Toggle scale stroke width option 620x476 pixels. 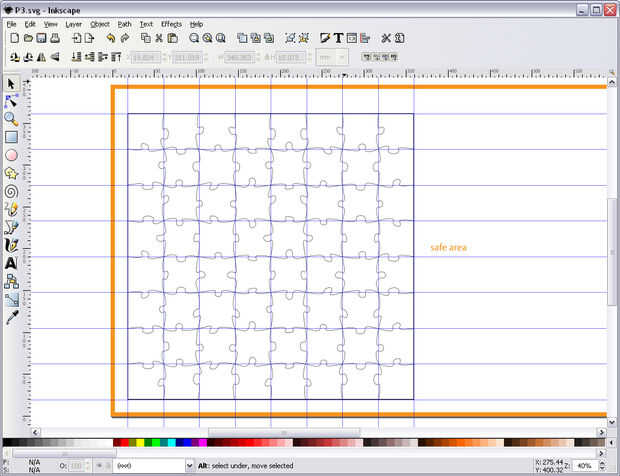point(366,57)
